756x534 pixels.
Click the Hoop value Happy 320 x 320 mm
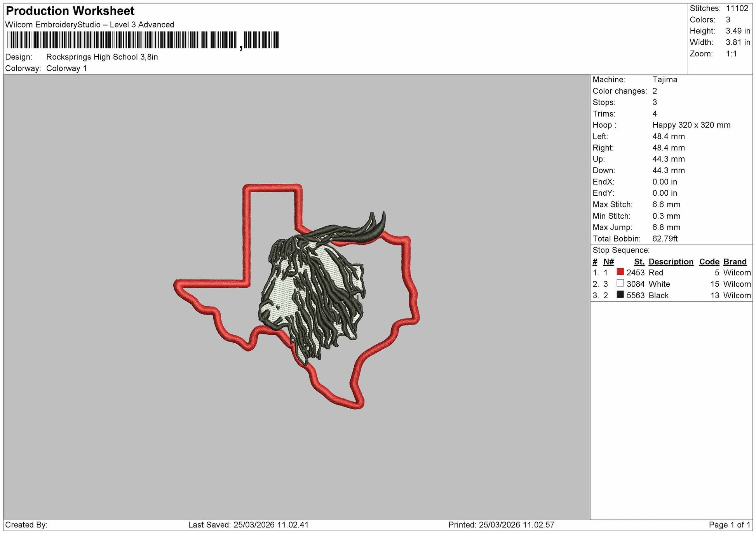coord(691,125)
